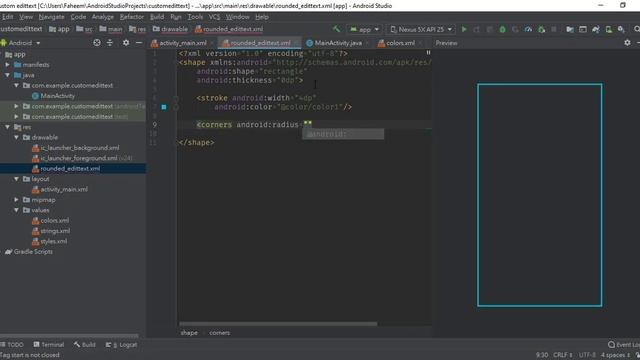Open Preview panel settings gear
Viewport: 640px width, 360px height.
pos(627,42)
